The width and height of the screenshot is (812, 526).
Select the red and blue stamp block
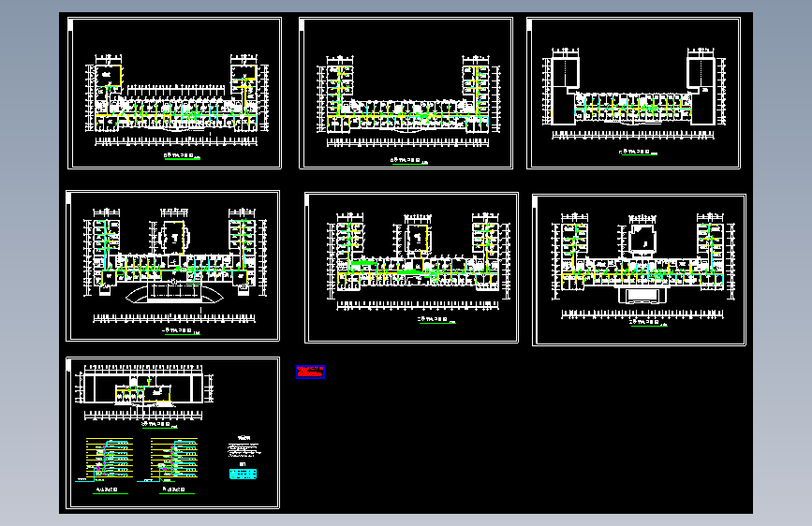(310, 372)
